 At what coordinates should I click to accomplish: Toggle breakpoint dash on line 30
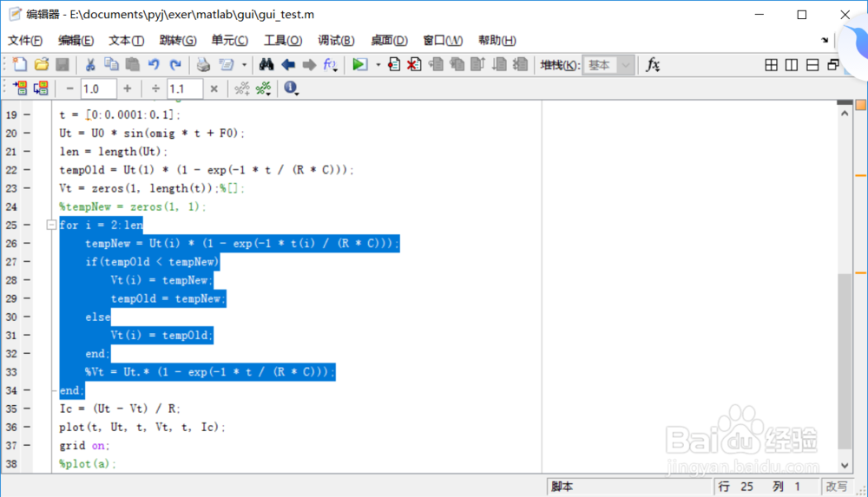pyautogui.click(x=27, y=317)
